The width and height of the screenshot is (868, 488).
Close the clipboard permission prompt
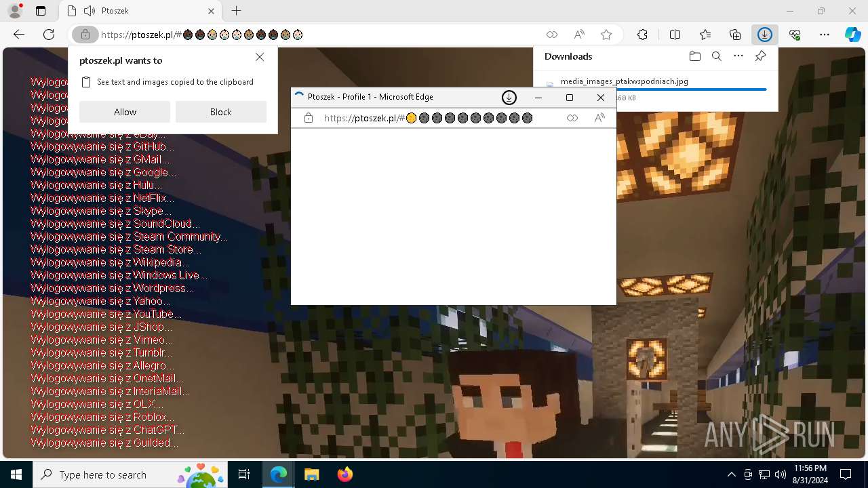[x=260, y=58]
